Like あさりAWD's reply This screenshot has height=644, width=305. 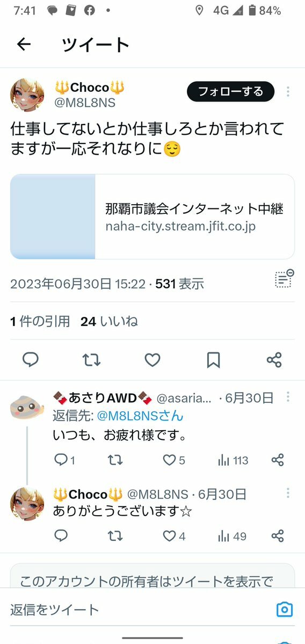(174, 460)
